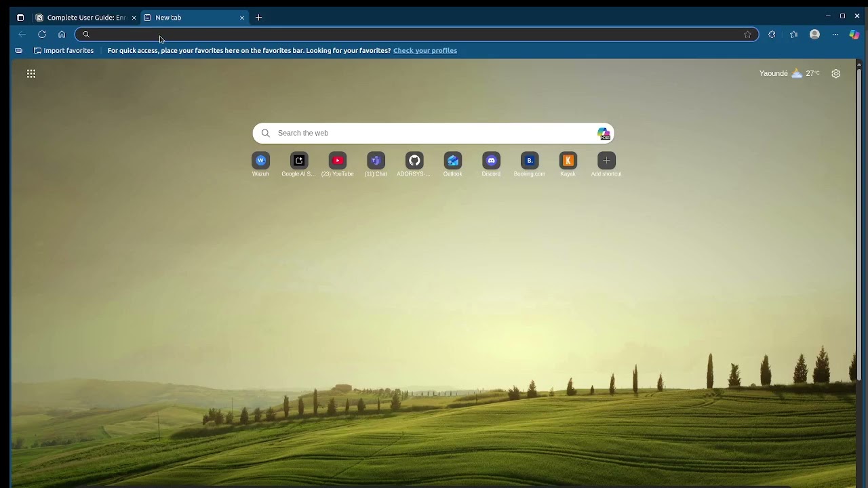Image resolution: width=868 pixels, height=488 pixels.
Task: Open the ADORSYS GitHub shortcut
Action: click(x=414, y=165)
